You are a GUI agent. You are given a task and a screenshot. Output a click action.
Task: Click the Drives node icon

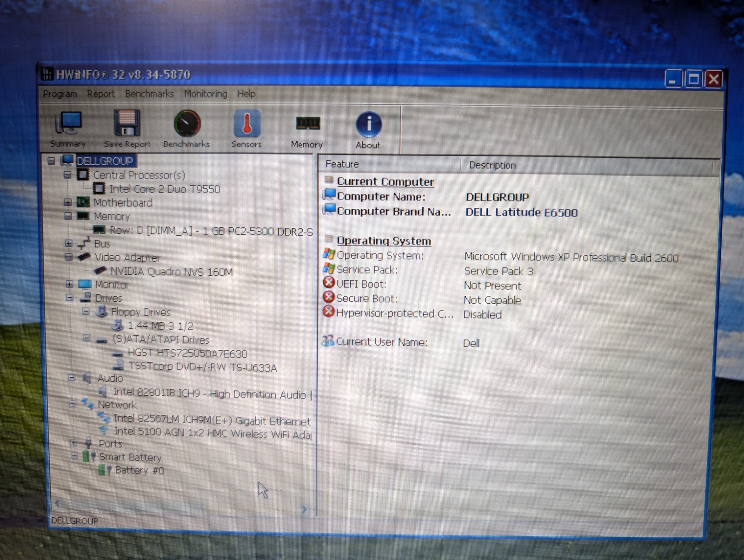coord(86,297)
